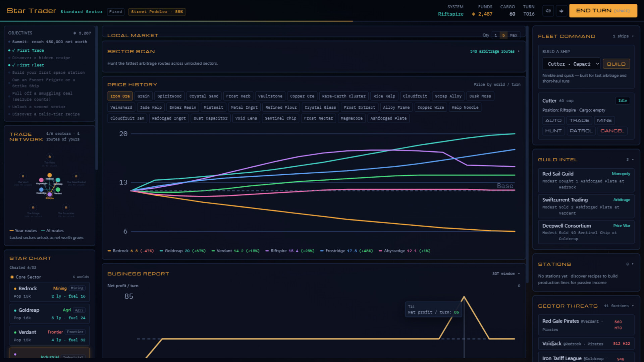Open the Redrock world card

(x=50, y=292)
